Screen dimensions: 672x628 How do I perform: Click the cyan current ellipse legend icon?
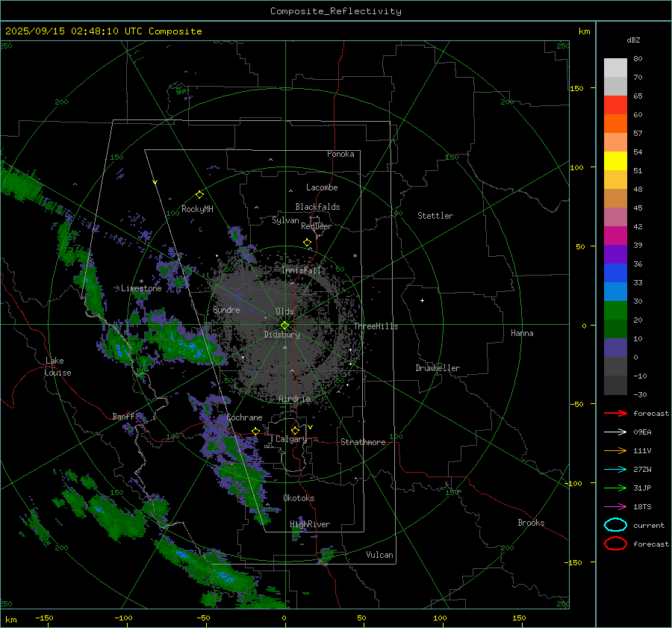[615, 525]
